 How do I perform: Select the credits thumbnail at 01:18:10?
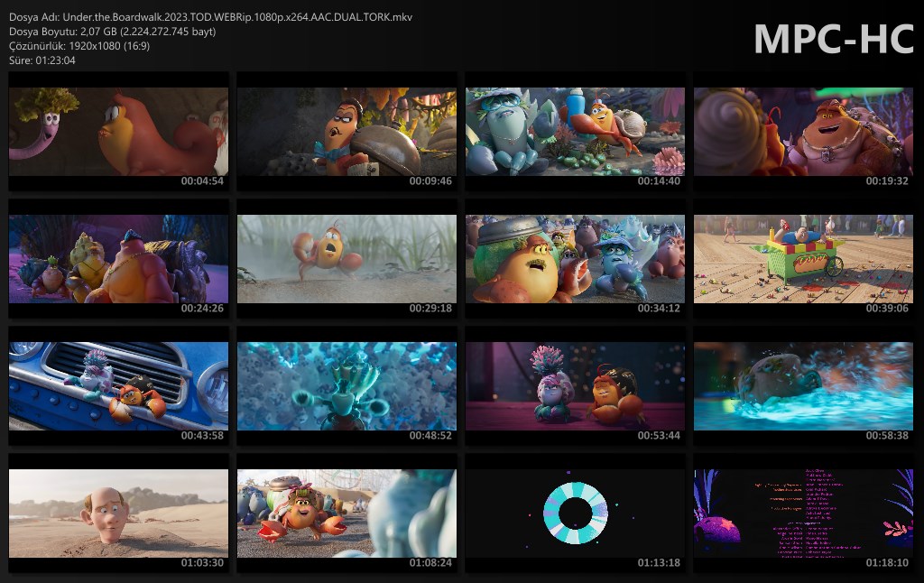coord(803,514)
